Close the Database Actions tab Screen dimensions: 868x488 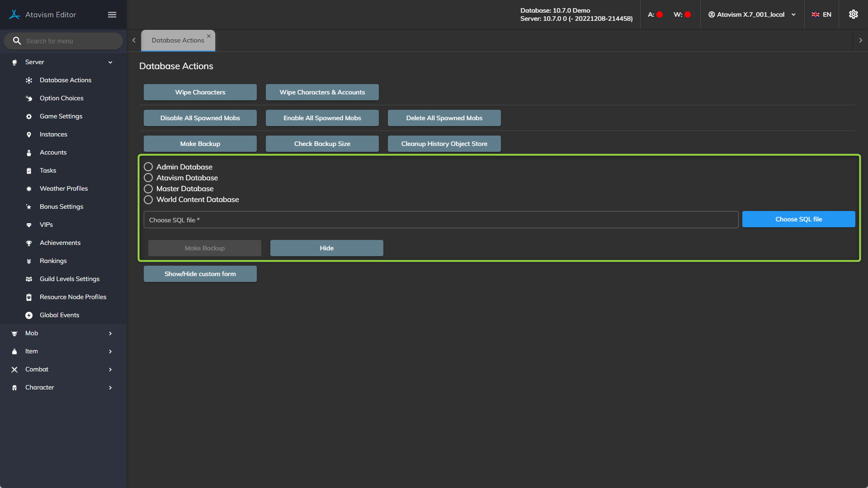[209, 36]
